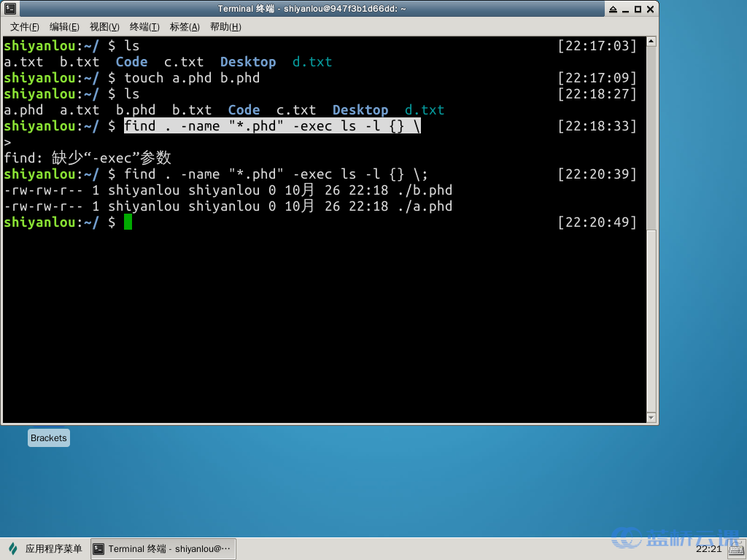Open the 编辑 menu
747x560 pixels.
pos(64,27)
